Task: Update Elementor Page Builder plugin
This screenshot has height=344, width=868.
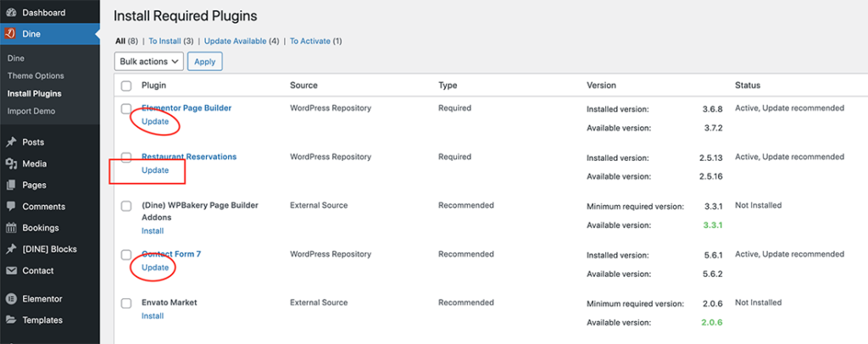Action: click(155, 121)
